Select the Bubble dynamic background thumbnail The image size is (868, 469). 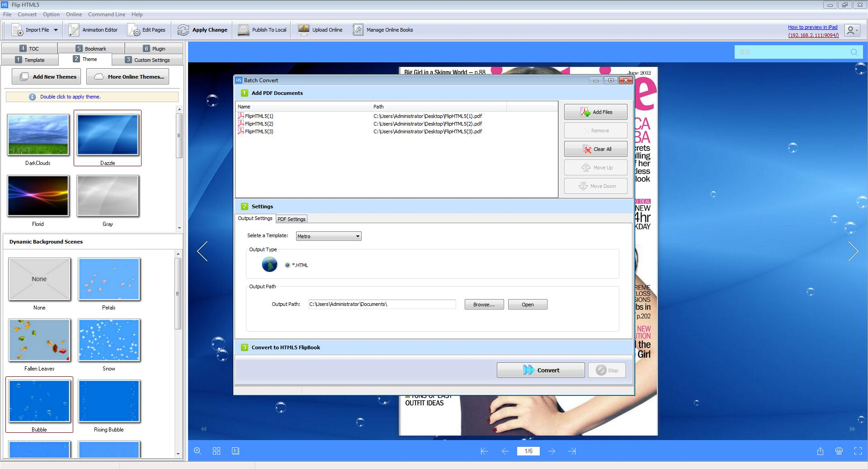pos(39,401)
